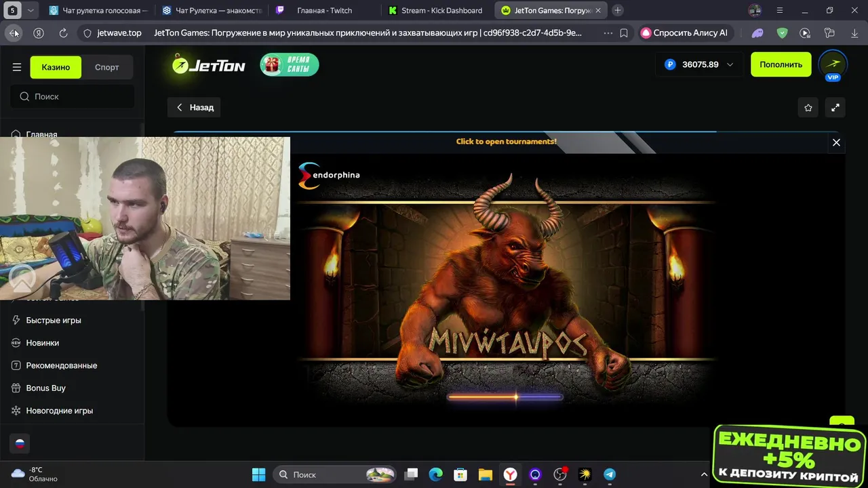Open the tab counter showing 5
The width and height of the screenshot is (868, 488).
coord(12,10)
